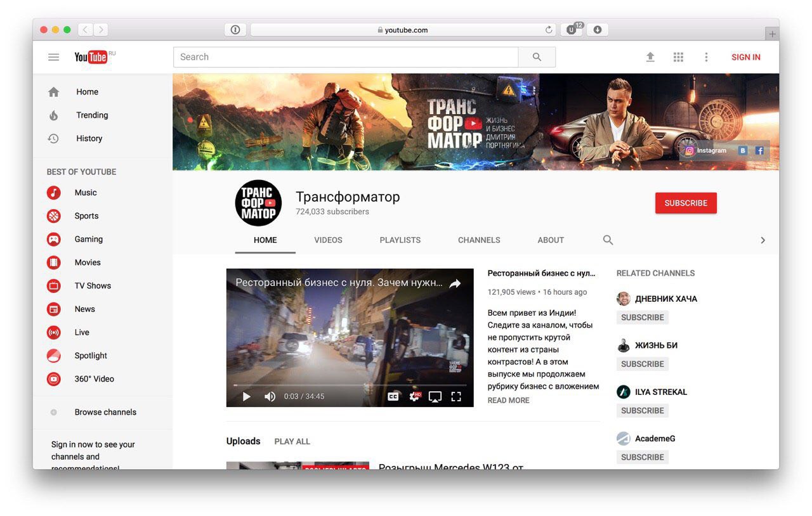Expand description with READ MORE
The height and width of the screenshot is (516, 812).
click(508, 401)
